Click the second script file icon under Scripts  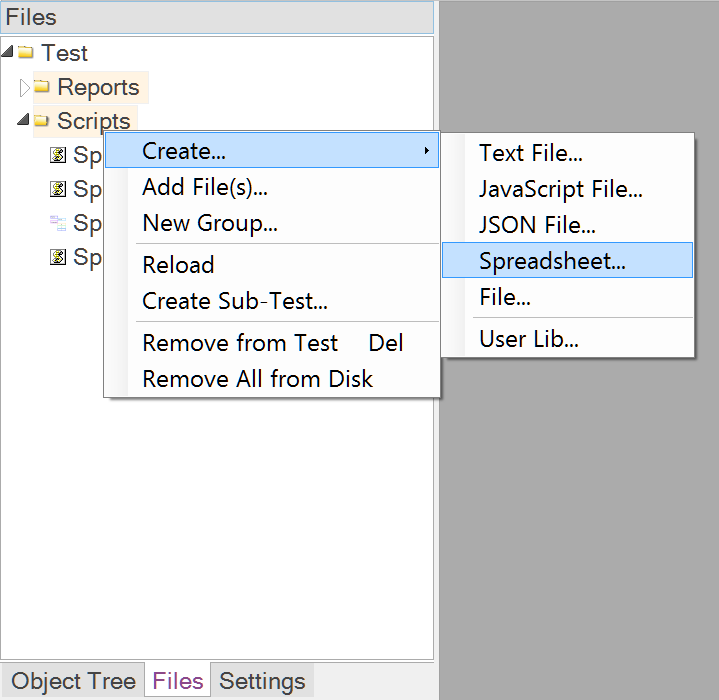point(58,189)
